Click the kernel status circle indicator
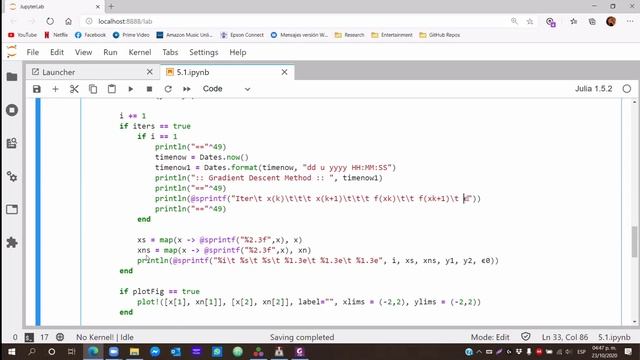Screen dimensions: 640x360 [627, 89]
